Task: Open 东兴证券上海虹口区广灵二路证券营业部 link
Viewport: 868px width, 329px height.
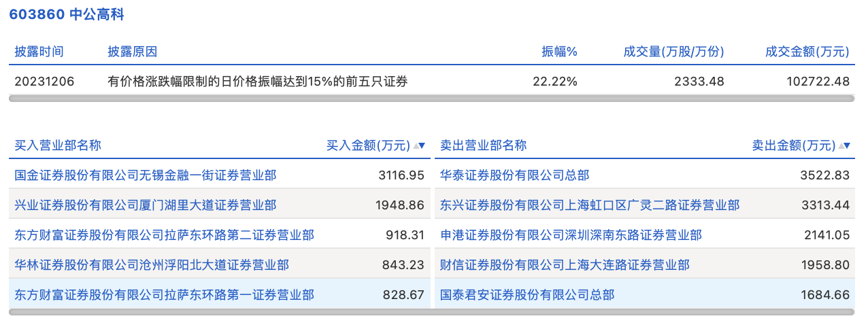Action: (x=589, y=205)
